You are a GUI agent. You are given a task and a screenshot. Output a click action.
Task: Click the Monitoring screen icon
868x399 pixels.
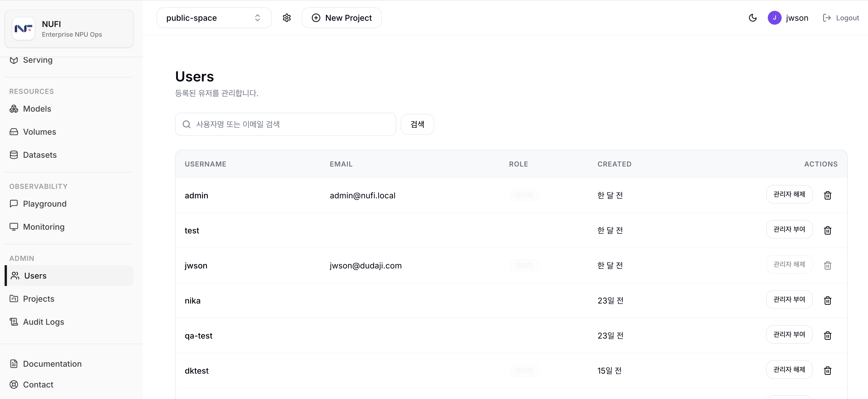point(14,227)
